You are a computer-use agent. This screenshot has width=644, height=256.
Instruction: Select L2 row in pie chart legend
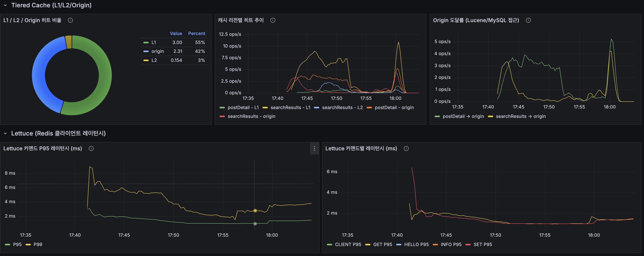(154, 60)
